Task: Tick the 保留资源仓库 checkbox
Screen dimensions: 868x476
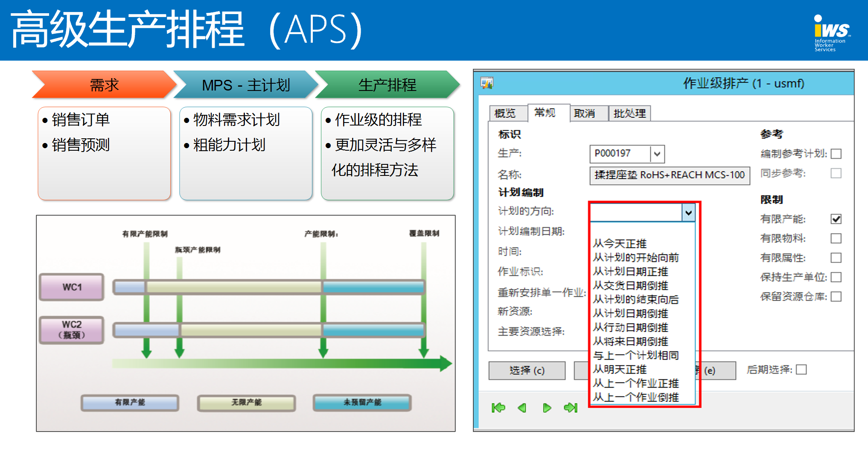Action: point(836,296)
